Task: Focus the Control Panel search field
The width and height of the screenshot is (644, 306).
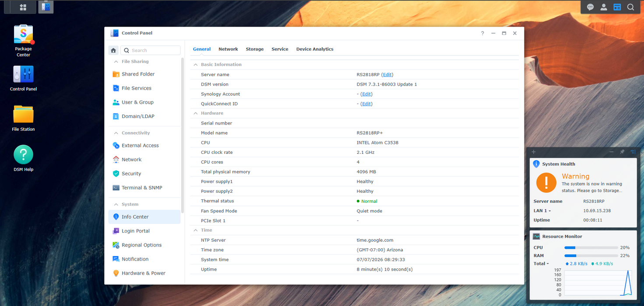Action: coord(151,50)
